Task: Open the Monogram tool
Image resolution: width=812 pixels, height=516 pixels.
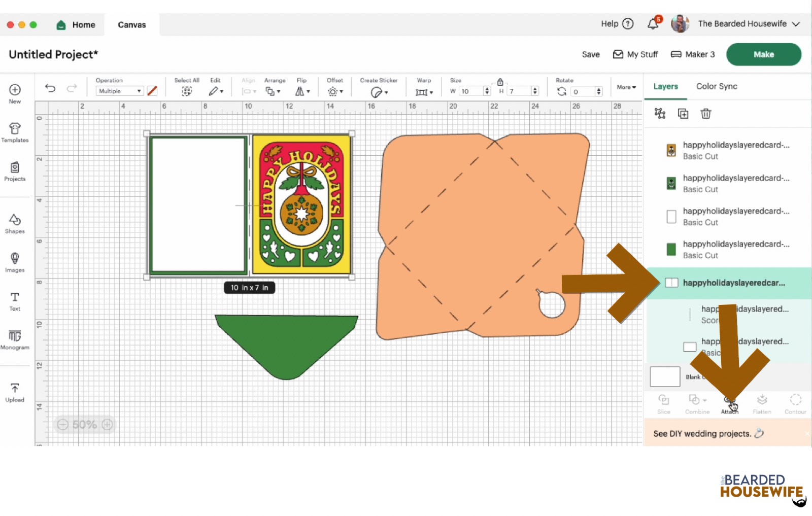Action: pyautogui.click(x=15, y=336)
